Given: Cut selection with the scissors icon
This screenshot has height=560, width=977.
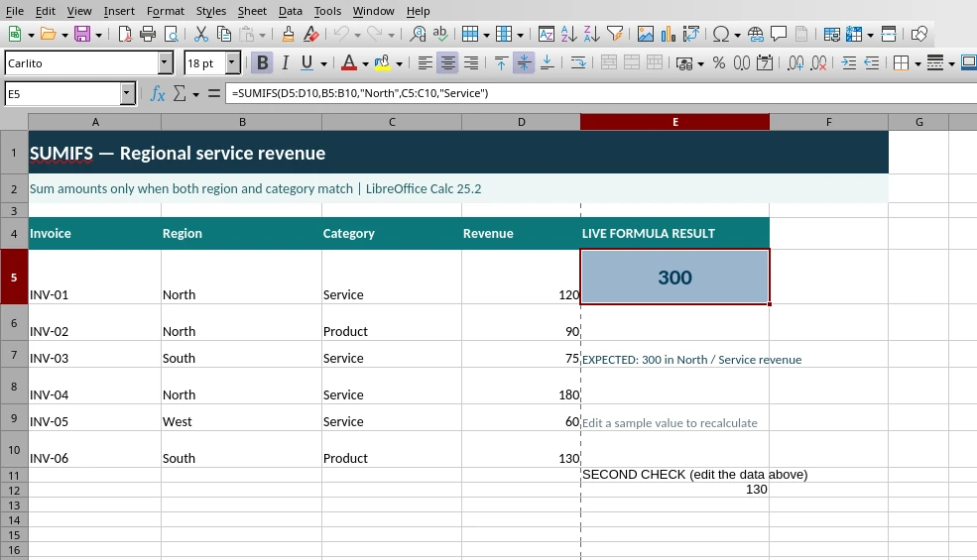Looking at the screenshot, I should pos(200,34).
